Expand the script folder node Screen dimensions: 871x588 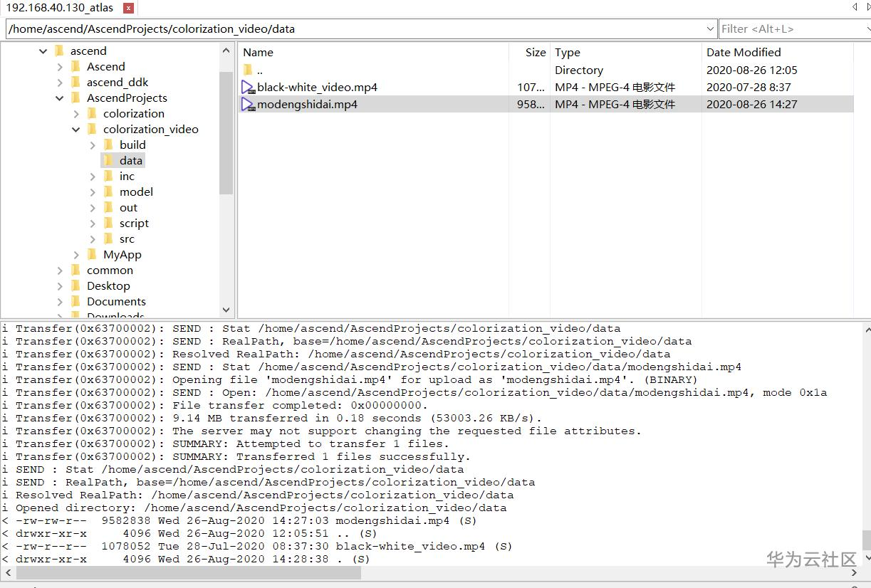93,224
